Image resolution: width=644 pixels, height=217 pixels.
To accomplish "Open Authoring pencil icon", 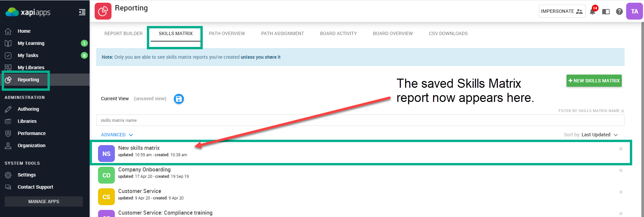I will click(8, 109).
